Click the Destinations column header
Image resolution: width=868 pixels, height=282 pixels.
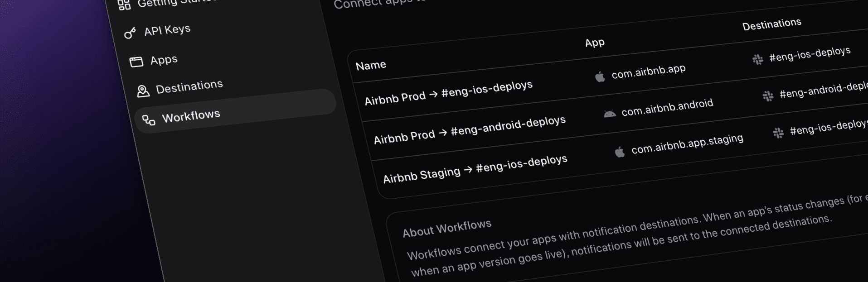tap(771, 24)
